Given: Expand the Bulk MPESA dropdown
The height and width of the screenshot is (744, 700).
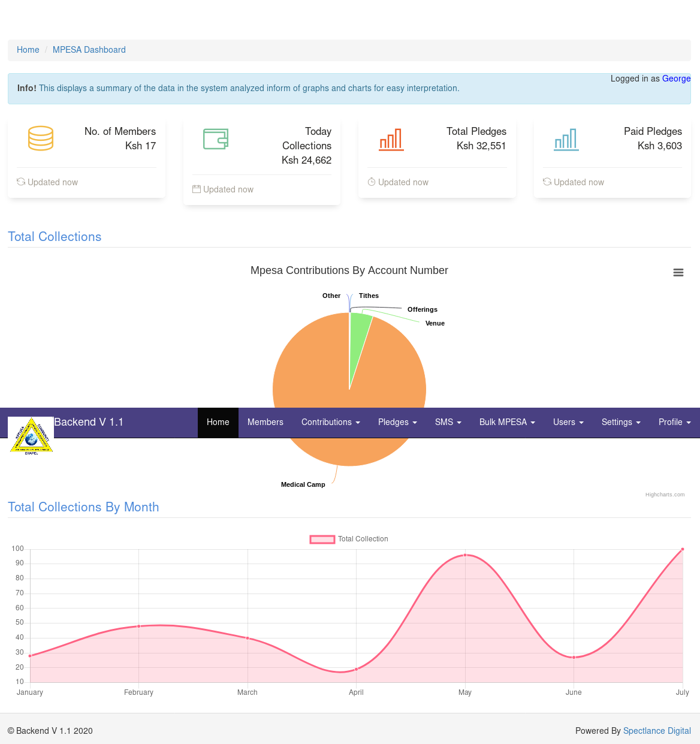Looking at the screenshot, I should pos(506,422).
